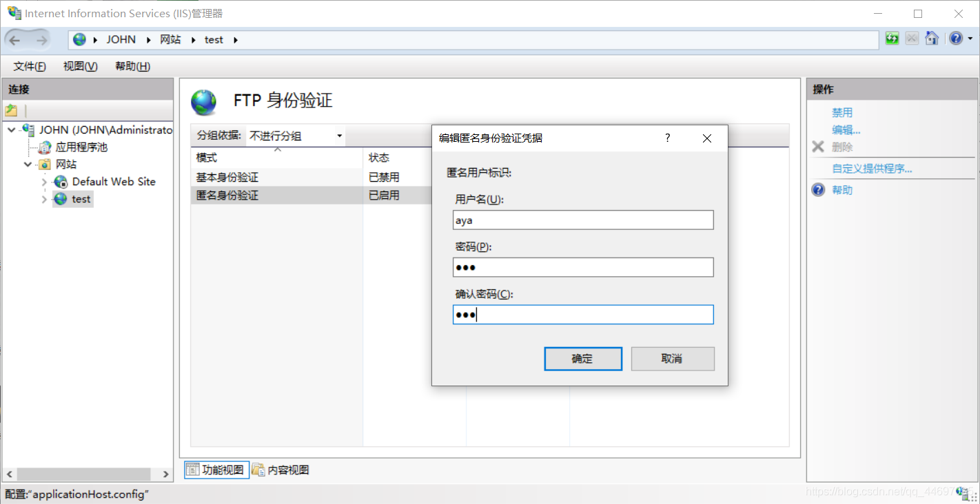Viewport: 980px width, 504px height.
Task: Click the 内容视图 icon at the bottom
Action: pyautogui.click(x=258, y=470)
